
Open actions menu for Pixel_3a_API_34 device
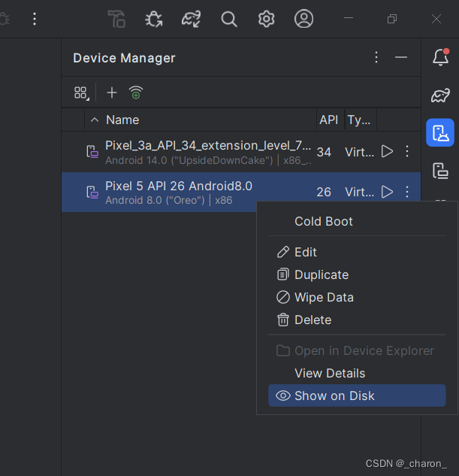pyautogui.click(x=407, y=151)
